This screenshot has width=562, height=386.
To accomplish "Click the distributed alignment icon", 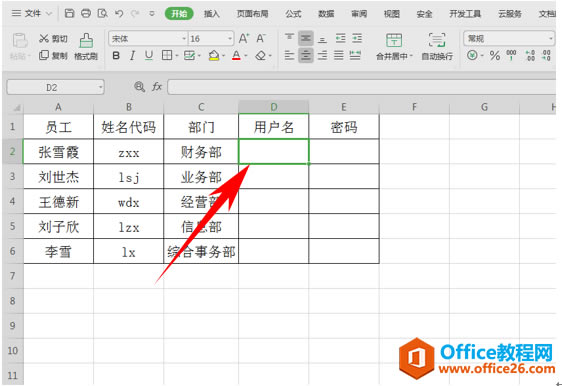I will coord(355,55).
